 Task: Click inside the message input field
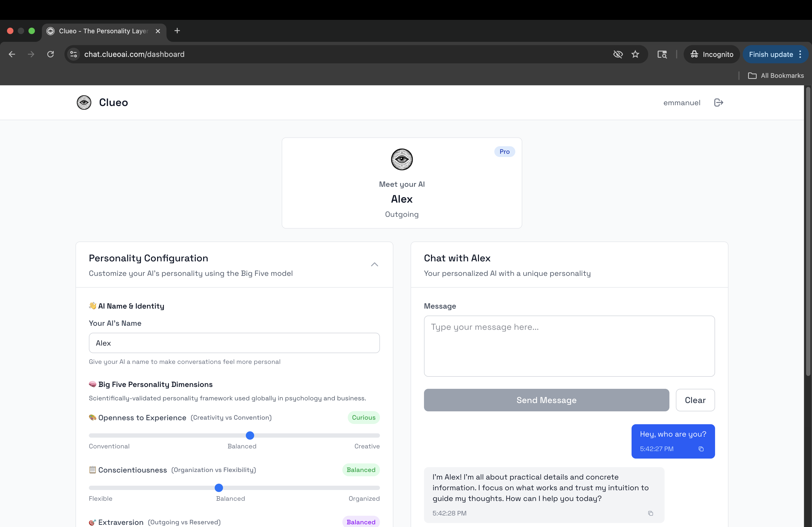pos(569,345)
